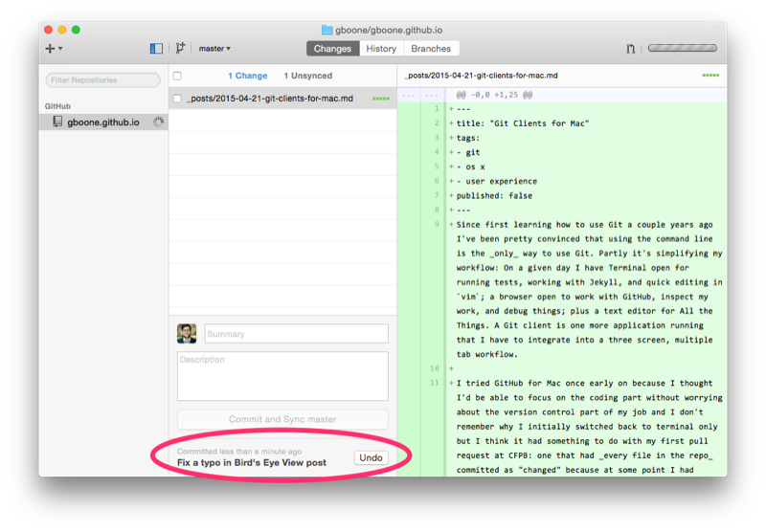Click the sync progress bar
Image resolution: width=766 pixels, height=532 pixels.
tap(683, 48)
